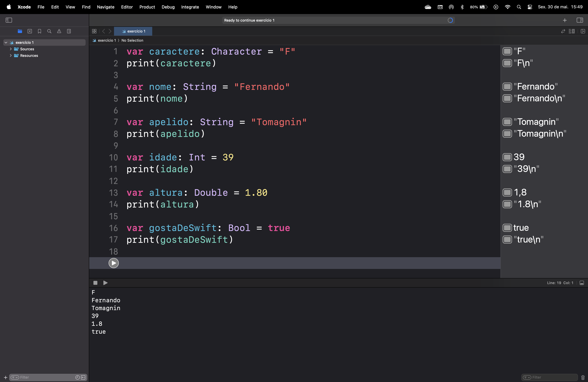Viewport: 588px width, 382px height.
Task: Show inline result for "Tomagnin"
Action: [507, 122]
